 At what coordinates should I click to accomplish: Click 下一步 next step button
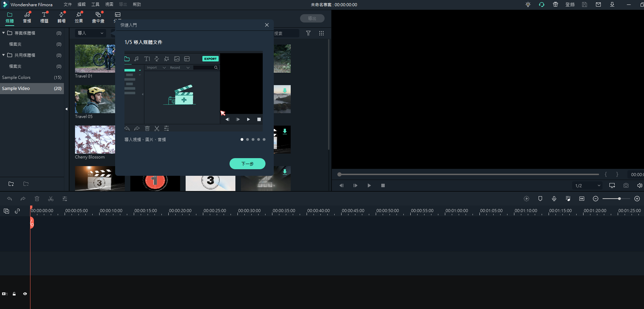pos(248,164)
